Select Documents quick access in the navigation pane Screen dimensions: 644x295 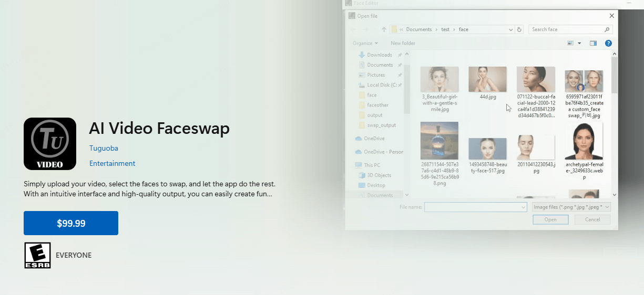click(380, 65)
